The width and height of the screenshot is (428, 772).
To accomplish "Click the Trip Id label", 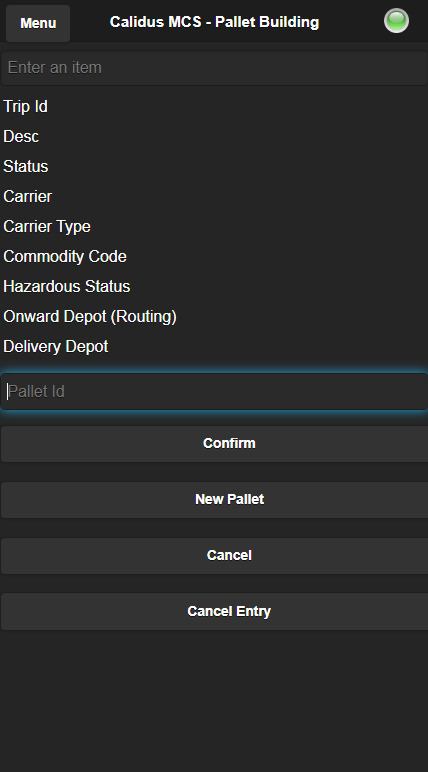I will point(26,106).
